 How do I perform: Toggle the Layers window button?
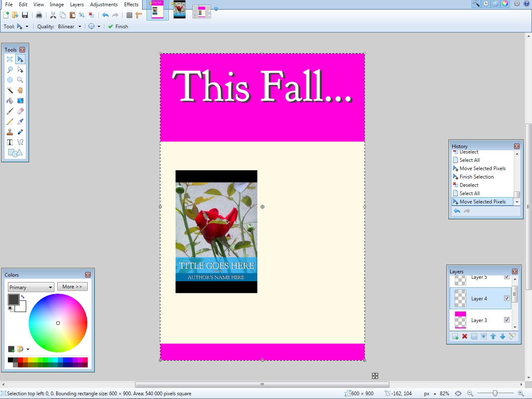tap(495, 4)
